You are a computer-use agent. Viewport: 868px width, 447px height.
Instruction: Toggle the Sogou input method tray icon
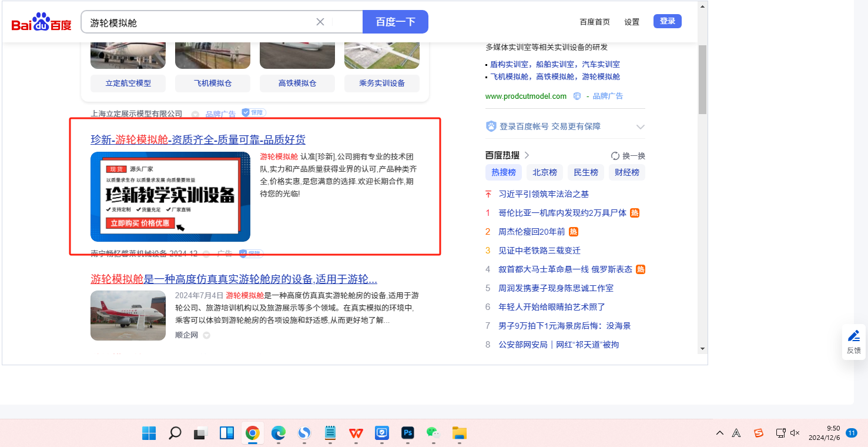coord(759,433)
